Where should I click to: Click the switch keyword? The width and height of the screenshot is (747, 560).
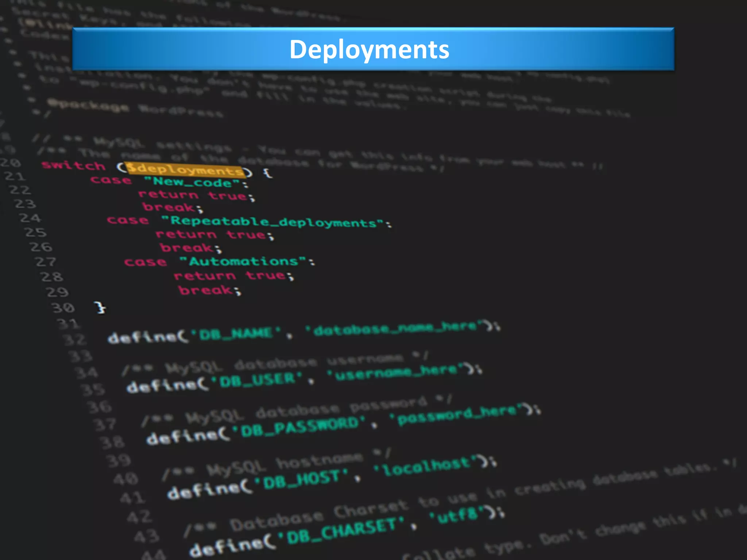point(73,166)
